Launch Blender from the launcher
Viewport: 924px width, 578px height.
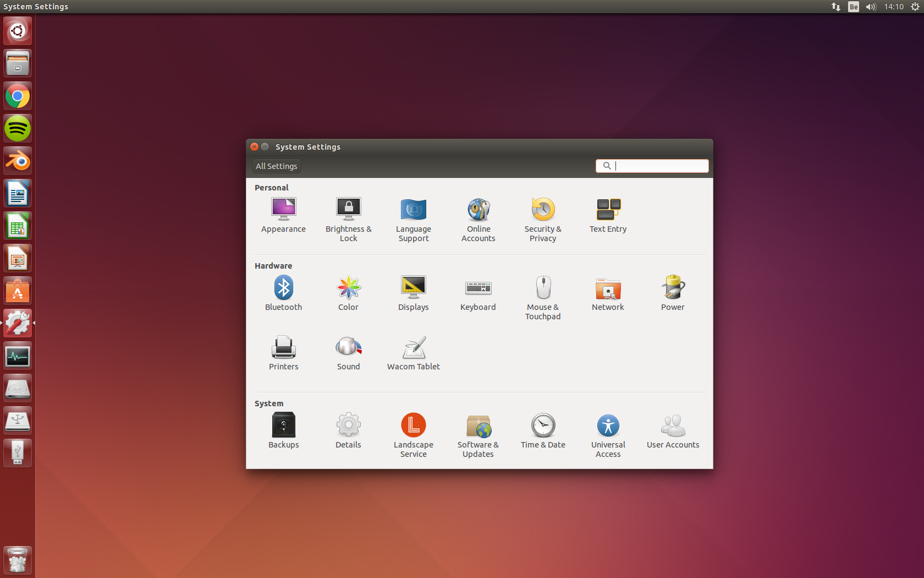point(18,161)
